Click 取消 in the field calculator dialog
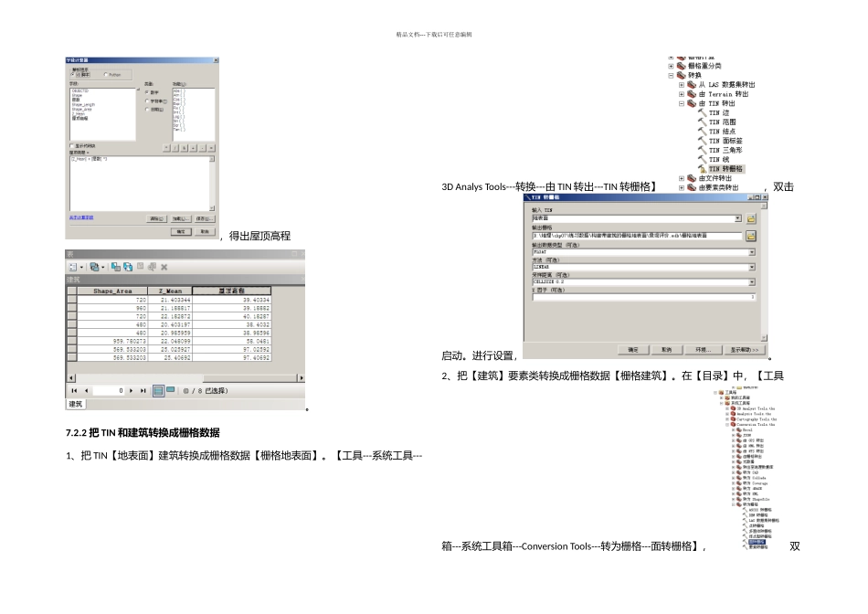The width and height of the screenshot is (868, 614). (205, 231)
